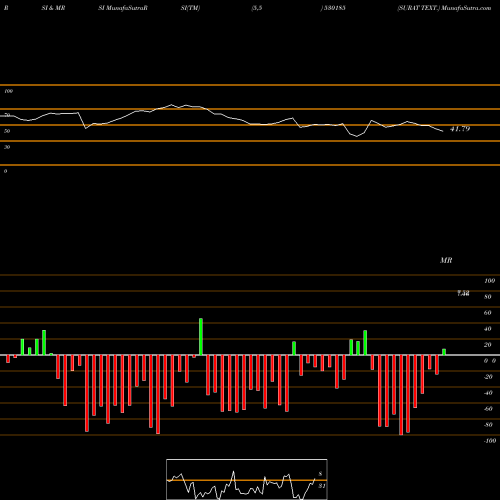This screenshot has height=500, width=500.
Task: Click the 7.52 value near MR axis
Action: tap(463, 293)
